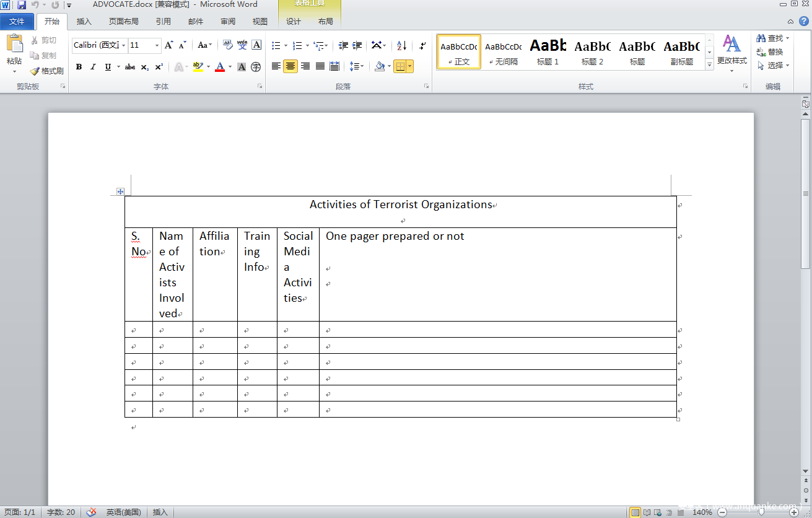Toggle italic formatting
This screenshot has width=812, height=518.
click(x=93, y=67)
